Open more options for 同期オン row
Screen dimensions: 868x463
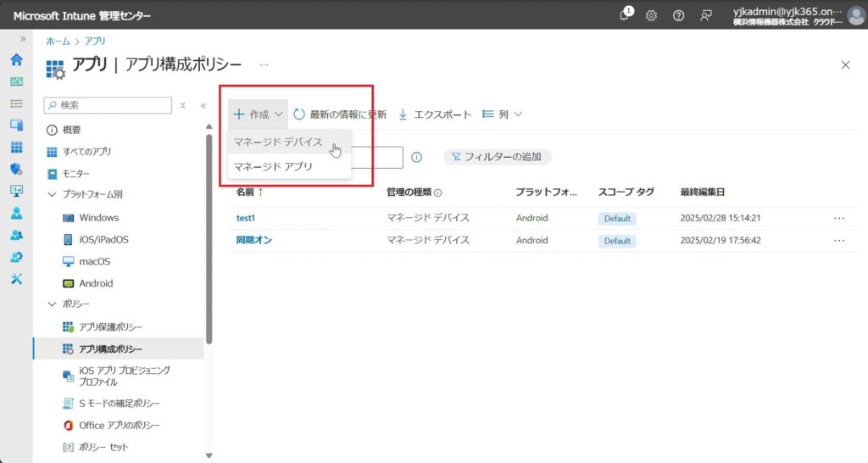tap(839, 240)
